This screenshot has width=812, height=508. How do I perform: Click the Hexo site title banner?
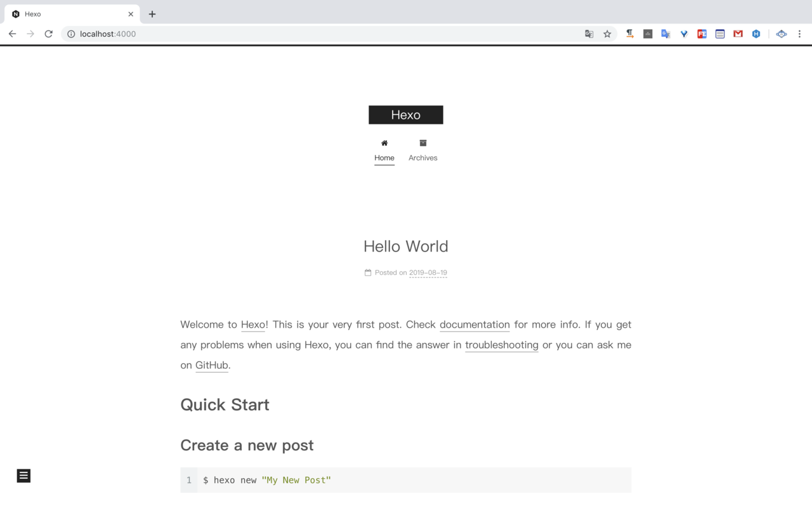tap(406, 115)
